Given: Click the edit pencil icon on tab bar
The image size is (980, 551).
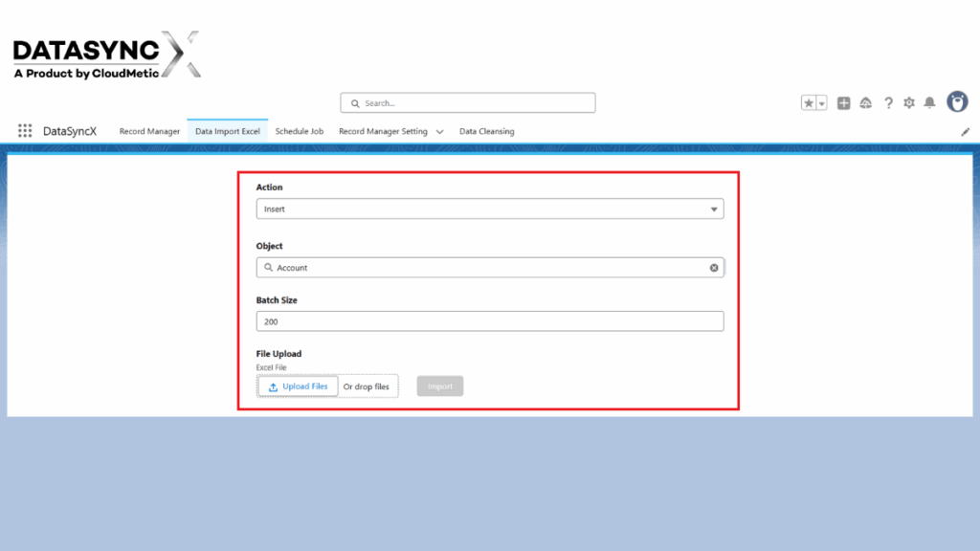Looking at the screenshot, I should tap(966, 131).
